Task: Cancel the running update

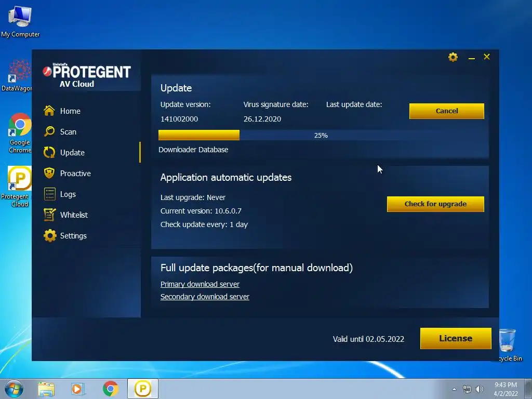Action: [x=446, y=111]
